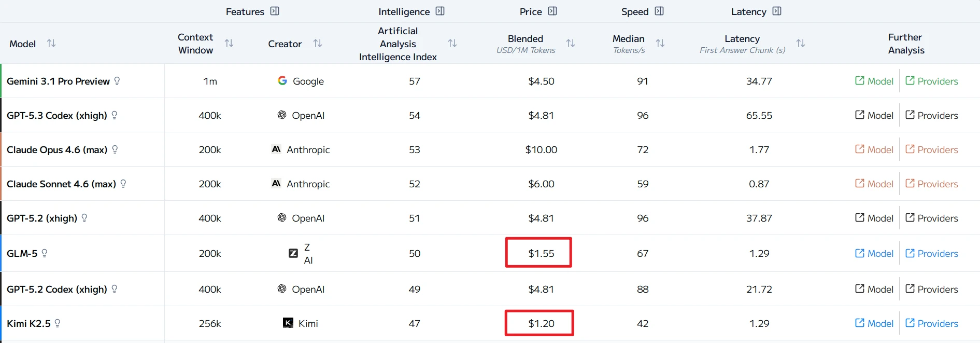Sort by Context Window size
Viewport: 980px width, 343px height.
click(229, 44)
